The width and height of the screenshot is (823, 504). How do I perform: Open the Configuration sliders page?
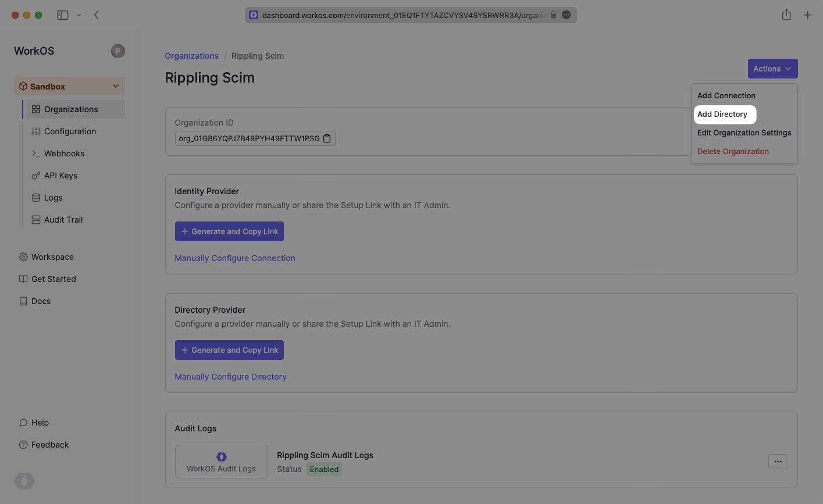pyautogui.click(x=70, y=131)
